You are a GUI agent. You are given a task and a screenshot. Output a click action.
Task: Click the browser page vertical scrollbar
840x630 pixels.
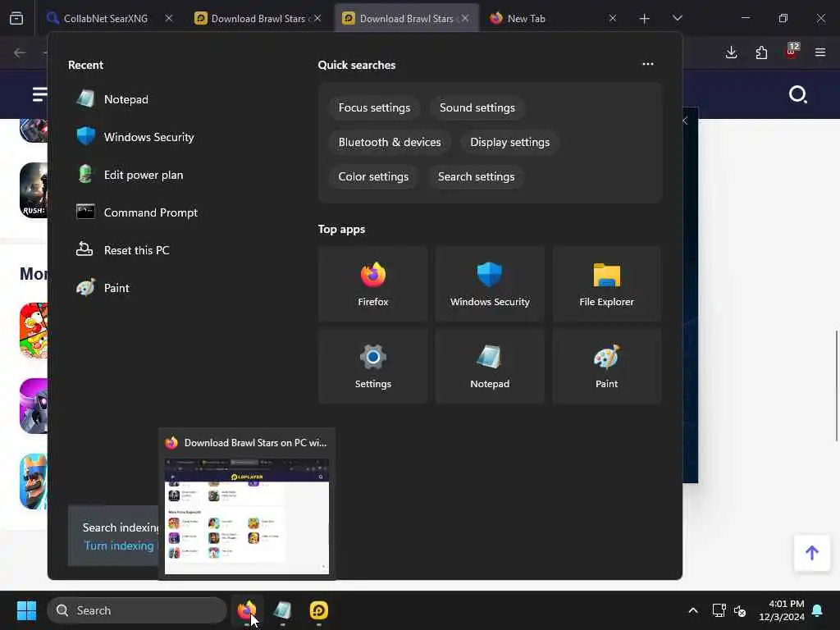coord(836,386)
